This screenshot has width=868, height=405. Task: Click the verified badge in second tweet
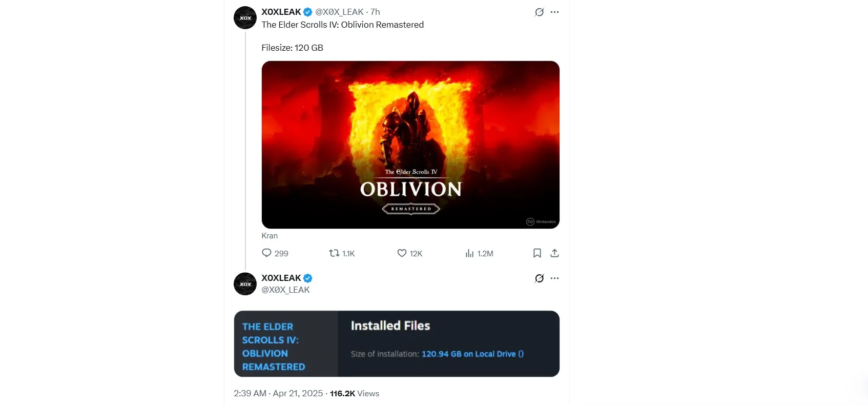click(308, 278)
